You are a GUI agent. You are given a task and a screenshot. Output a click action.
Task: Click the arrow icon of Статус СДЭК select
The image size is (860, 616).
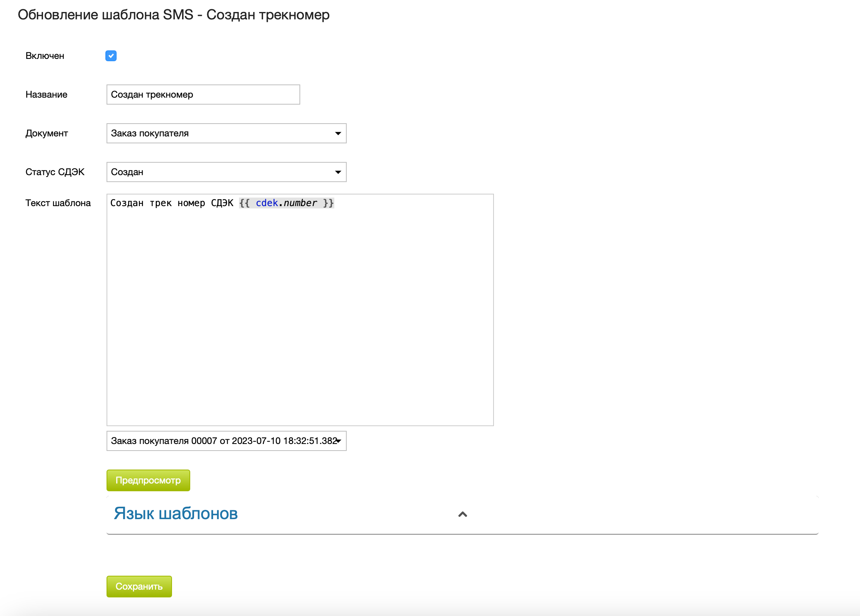point(338,172)
